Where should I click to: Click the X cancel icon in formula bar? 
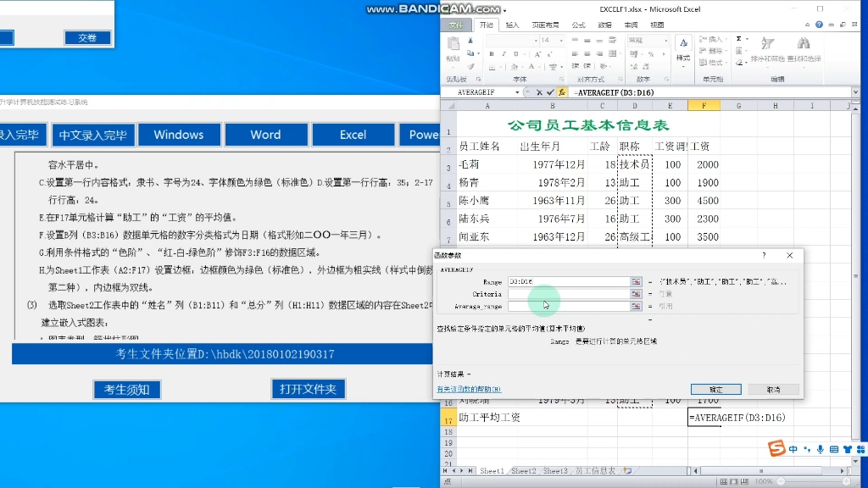[539, 92]
